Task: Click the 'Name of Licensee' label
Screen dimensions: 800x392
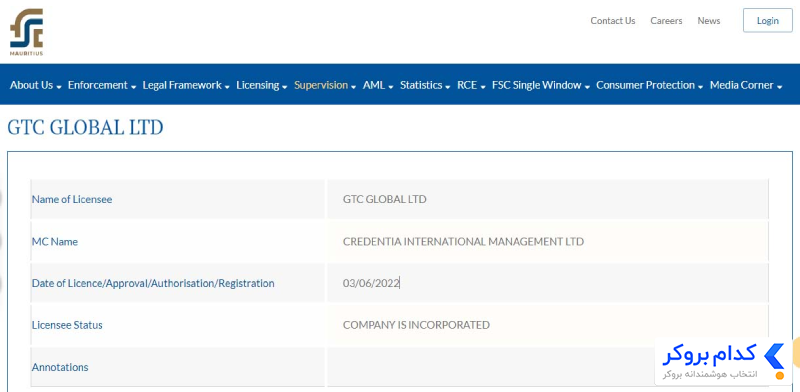Action: click(x=72, y=200)
